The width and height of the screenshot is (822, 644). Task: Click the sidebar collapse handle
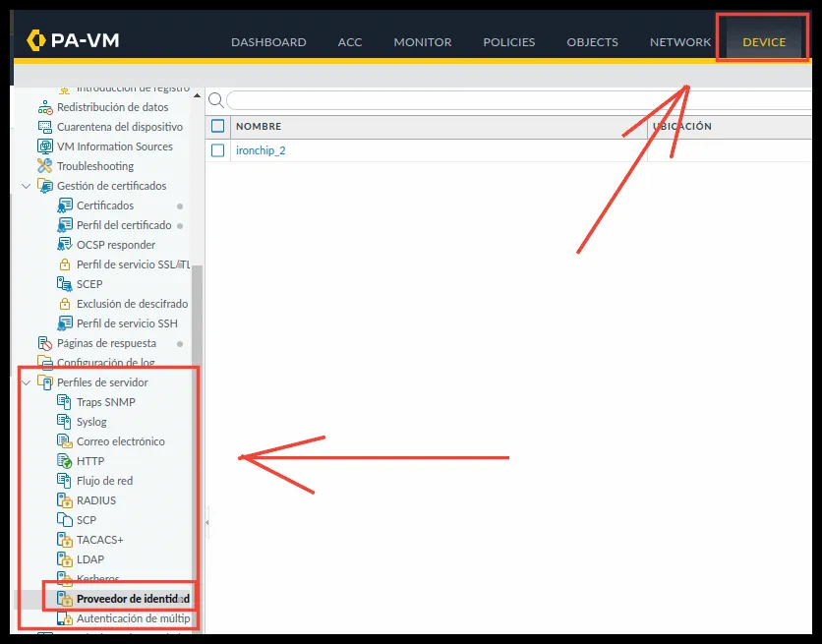[x=207, y=522]
